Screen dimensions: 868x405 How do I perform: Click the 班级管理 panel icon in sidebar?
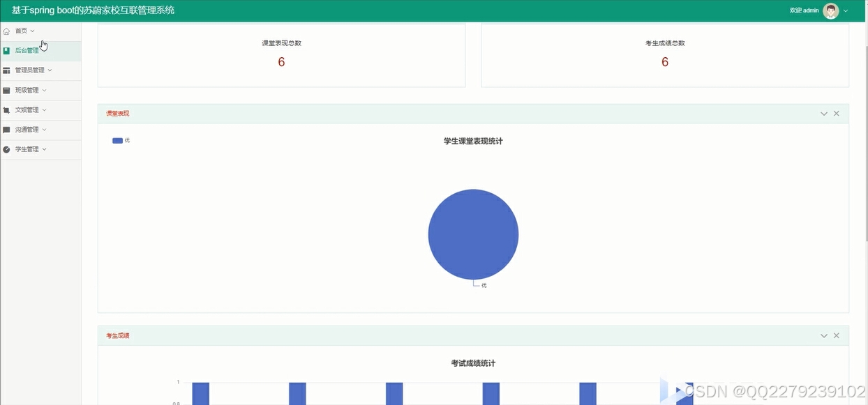tap(8, 89)
